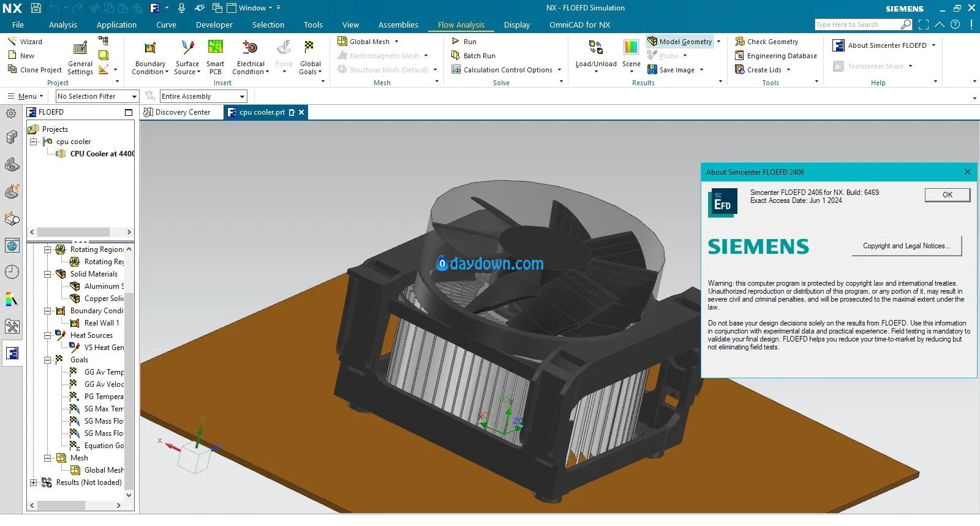
Task: Collapse the cpu cooler project node
Action: click(33, 142)
